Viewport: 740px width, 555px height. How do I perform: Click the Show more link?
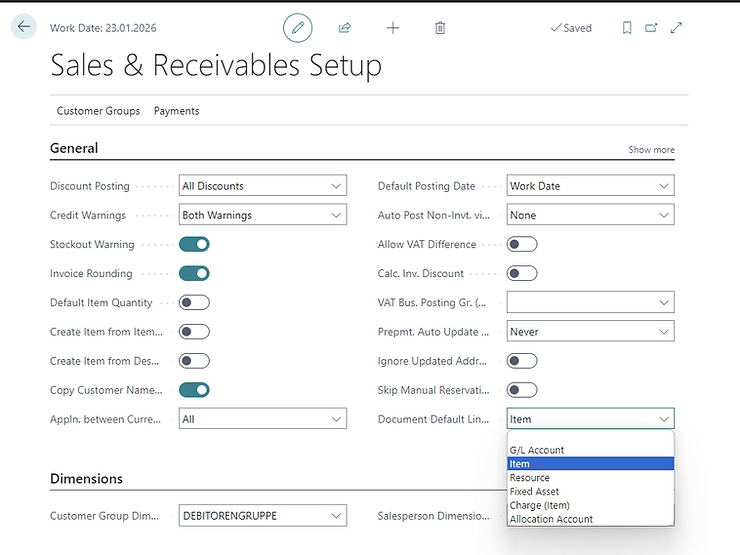click(651, 150)
